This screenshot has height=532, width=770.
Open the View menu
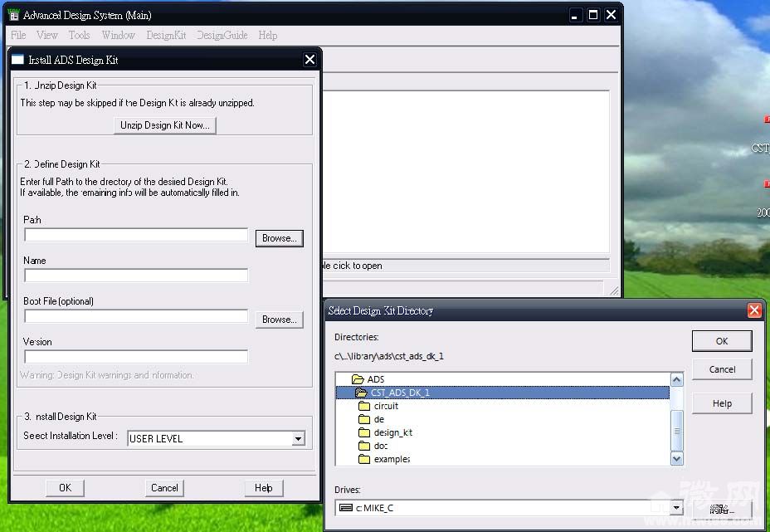tap(47, 36)
